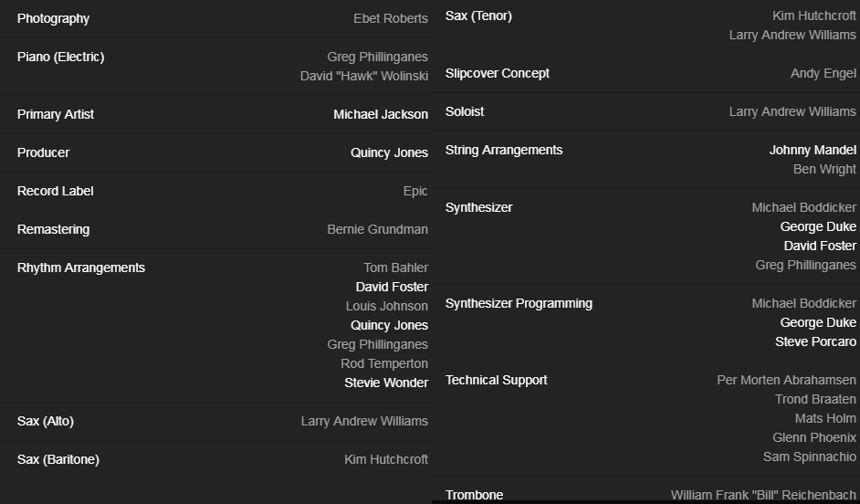The height and width of the screenshot is (504, 860).
Task: Open Glenn Phoenix credit link
Action: click(x=813, y=437)
